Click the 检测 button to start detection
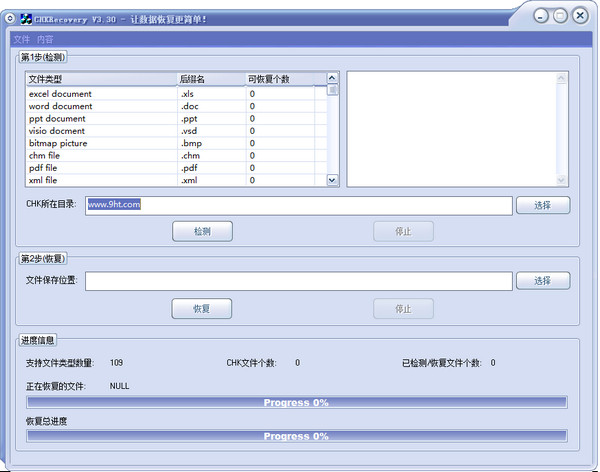Screen dimensions: 600x472 pyautogui.click(x=202, y=231)
